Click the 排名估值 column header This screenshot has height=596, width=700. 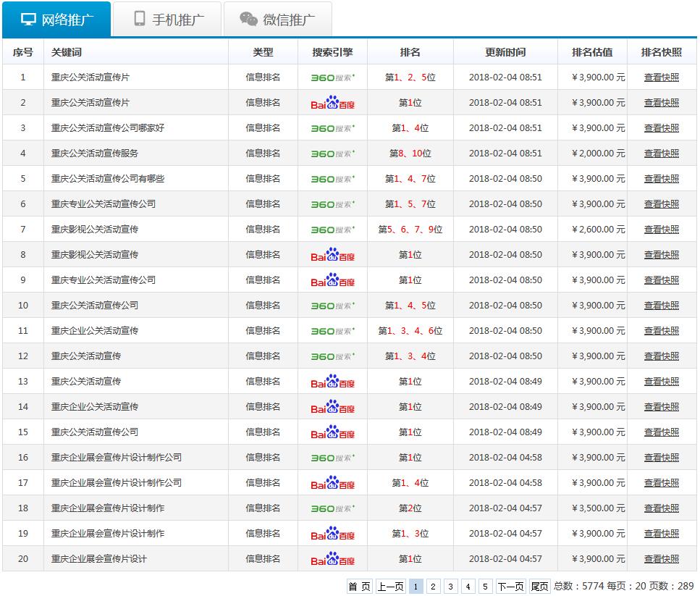pos(592,52)
